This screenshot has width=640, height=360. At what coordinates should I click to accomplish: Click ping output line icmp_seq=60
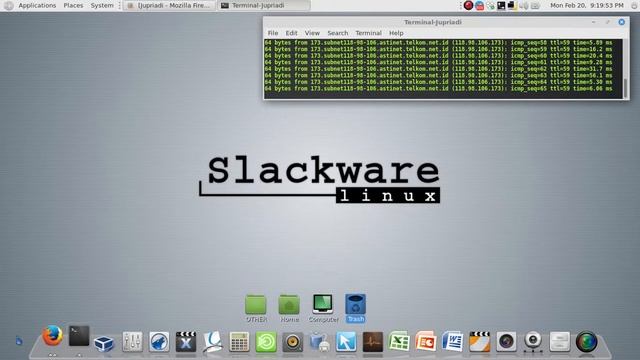(x=438, y=56)
